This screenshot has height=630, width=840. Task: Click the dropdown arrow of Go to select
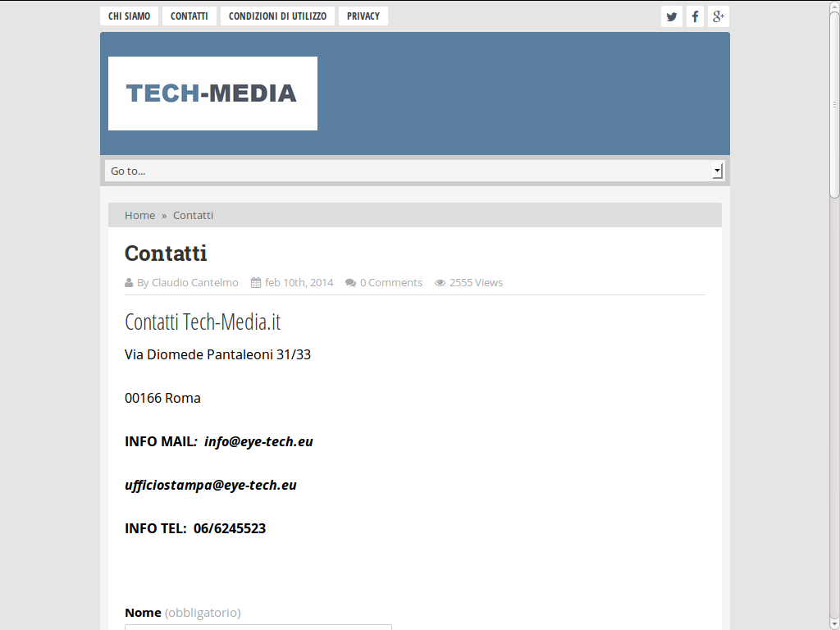[717, 171]
